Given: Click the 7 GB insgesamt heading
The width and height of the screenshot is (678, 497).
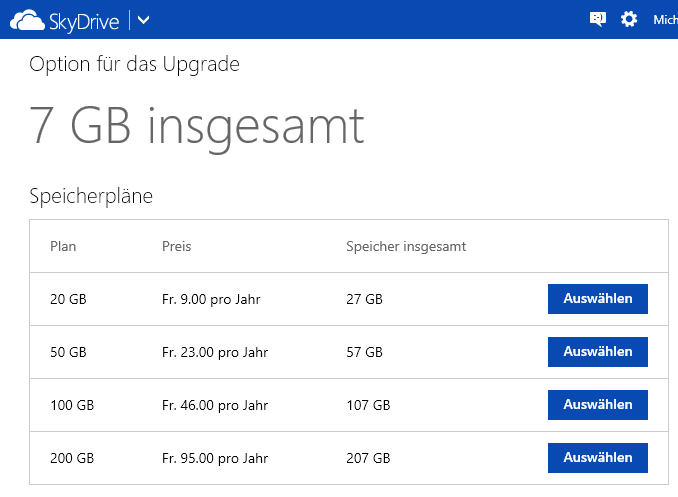Looking at the screenshot, I should click(x=197, y=128).
